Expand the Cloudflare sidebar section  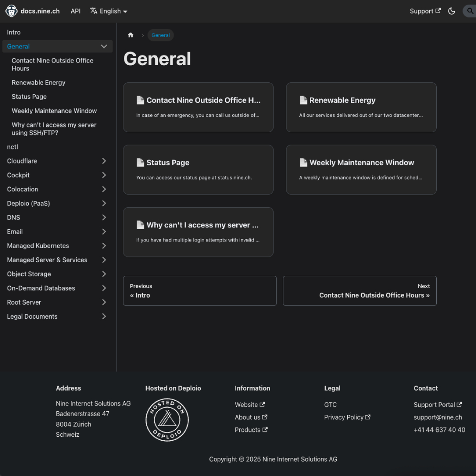(x=104, y=161)
